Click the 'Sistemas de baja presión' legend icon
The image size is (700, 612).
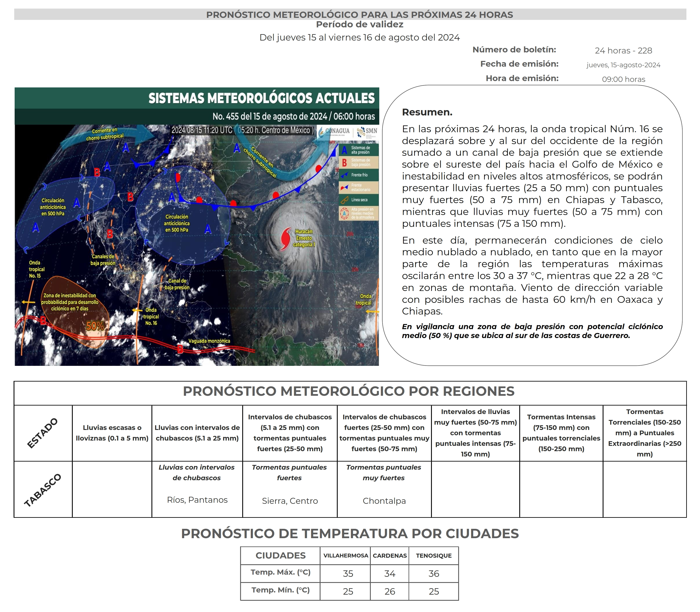(345, 163)
